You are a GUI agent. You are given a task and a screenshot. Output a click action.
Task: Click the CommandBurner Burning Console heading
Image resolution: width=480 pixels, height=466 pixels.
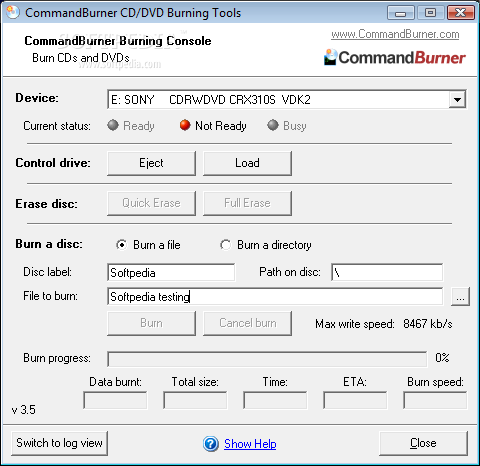(x=118, y=41)
